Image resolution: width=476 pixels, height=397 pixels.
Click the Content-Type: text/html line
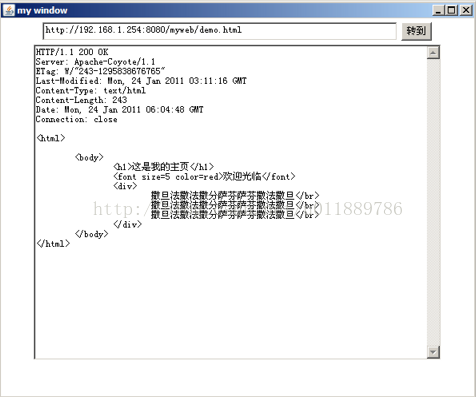pos(91,90)
